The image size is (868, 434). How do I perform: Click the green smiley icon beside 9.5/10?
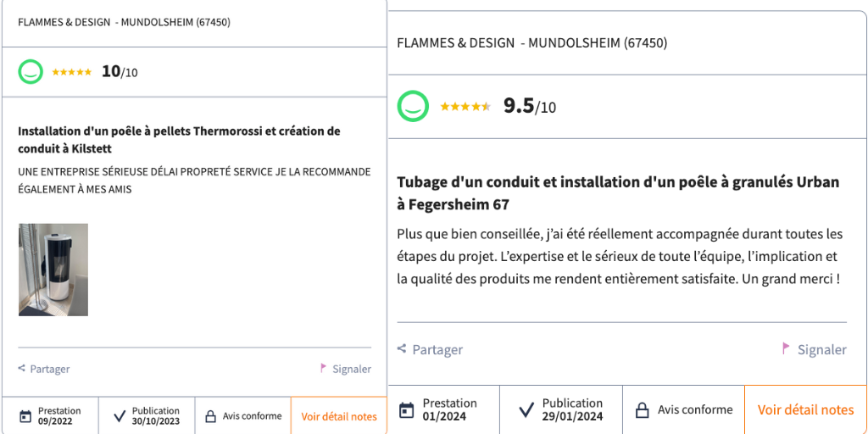413,106
